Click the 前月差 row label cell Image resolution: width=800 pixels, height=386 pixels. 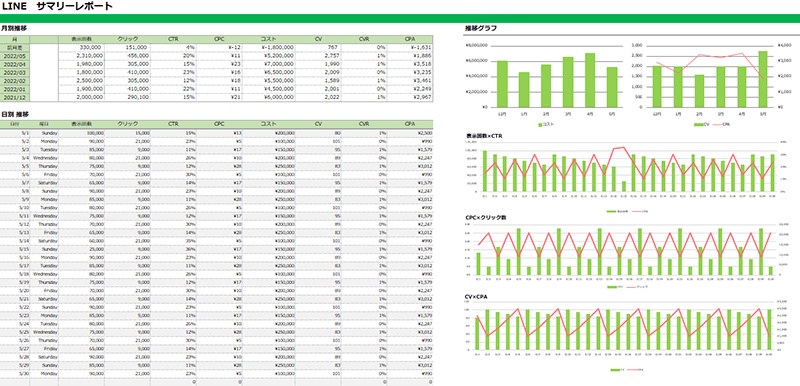[x=15, y=47]
